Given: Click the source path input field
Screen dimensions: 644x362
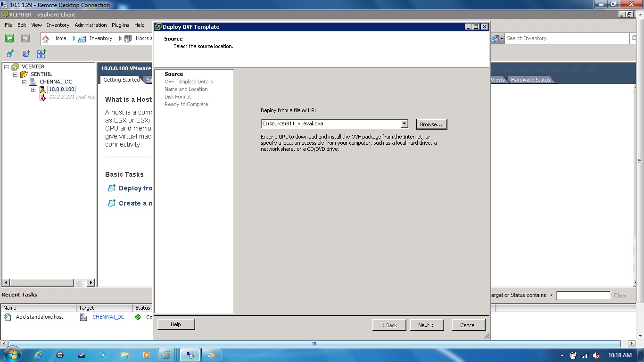Looking at the screenshot, I should [x=331, y=123].
